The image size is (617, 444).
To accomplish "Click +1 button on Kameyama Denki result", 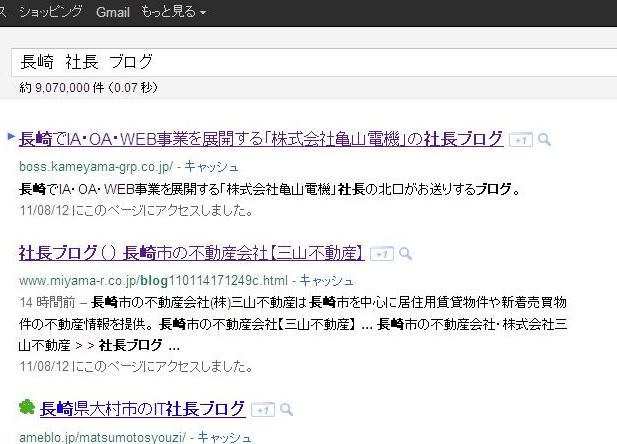I will point(520,141).
